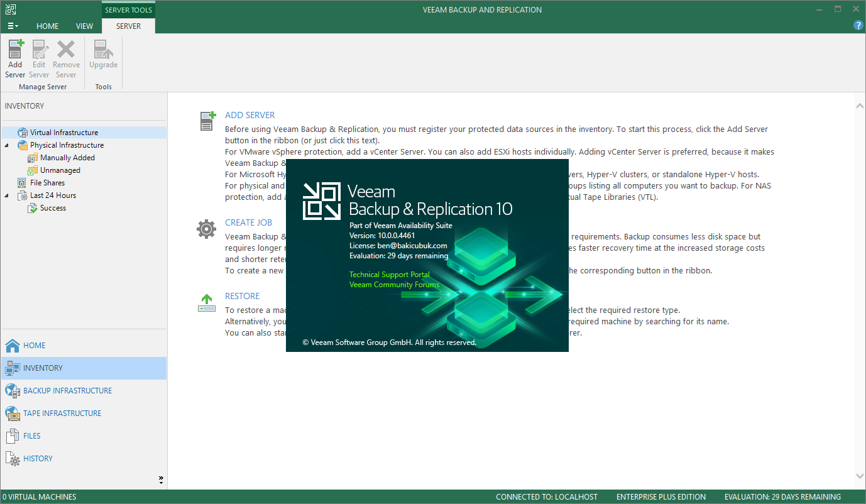Screen dimensions: 866x504
Task: Click the Physical Infrastructure icon
Action: [x=23, y=145]
